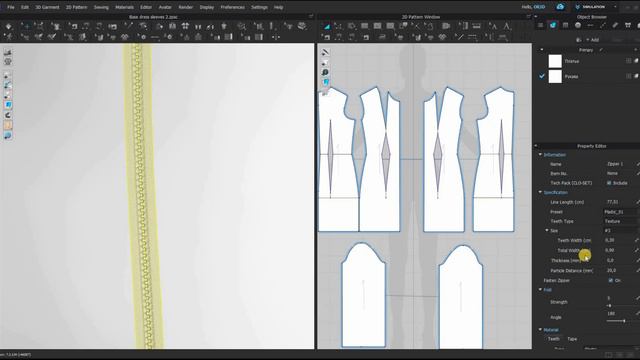Click the blue icon in 2D window vertical toolbar
Image resolution: width=640 pixels, height=360 pixels.
click(x=325, y=82)
